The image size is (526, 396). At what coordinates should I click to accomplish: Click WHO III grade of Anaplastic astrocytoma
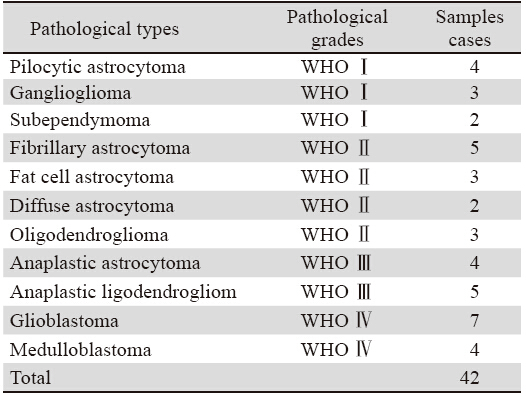click(335, 263)
